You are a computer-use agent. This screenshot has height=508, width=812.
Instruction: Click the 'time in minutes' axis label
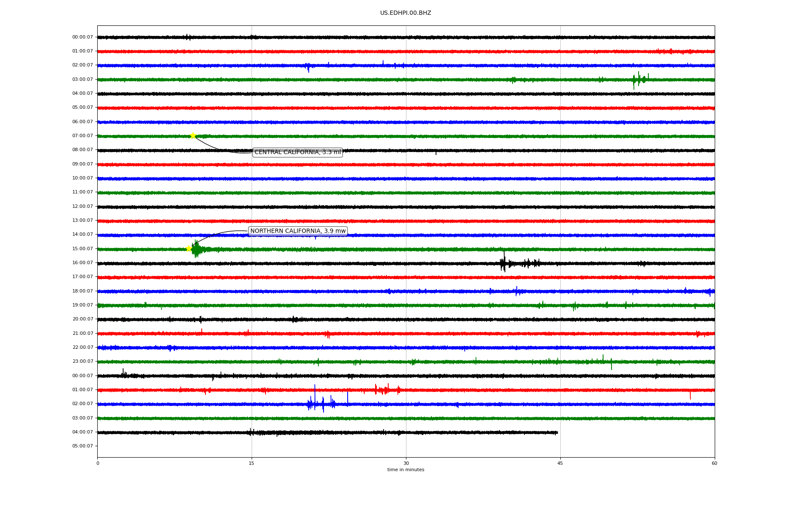point(406,470)
